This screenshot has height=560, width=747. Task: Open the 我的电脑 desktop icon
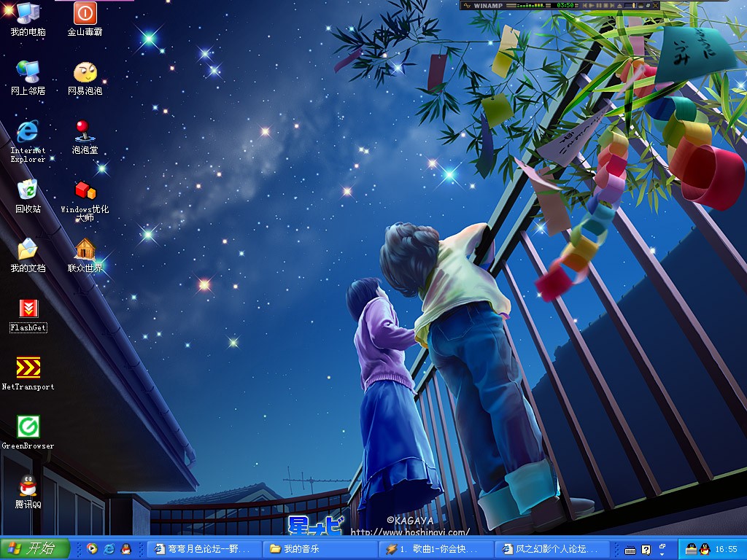pos(28,19)
